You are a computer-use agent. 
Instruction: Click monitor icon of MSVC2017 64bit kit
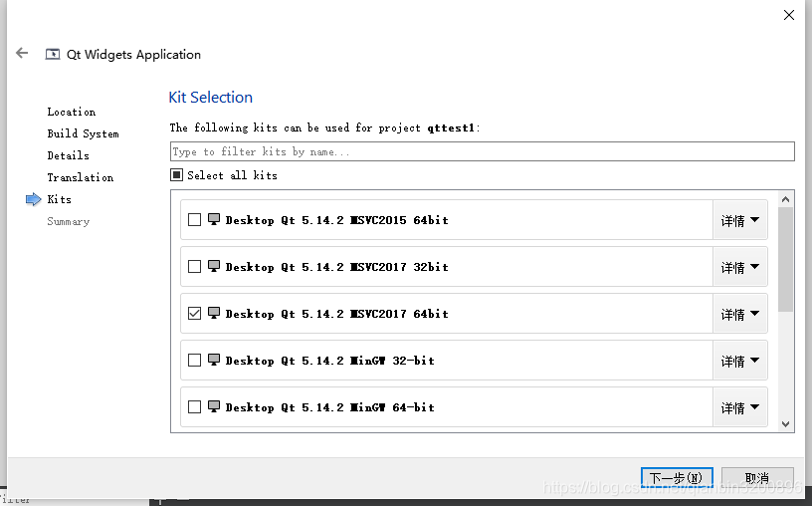pyautogui.click(x=214, y=313)
